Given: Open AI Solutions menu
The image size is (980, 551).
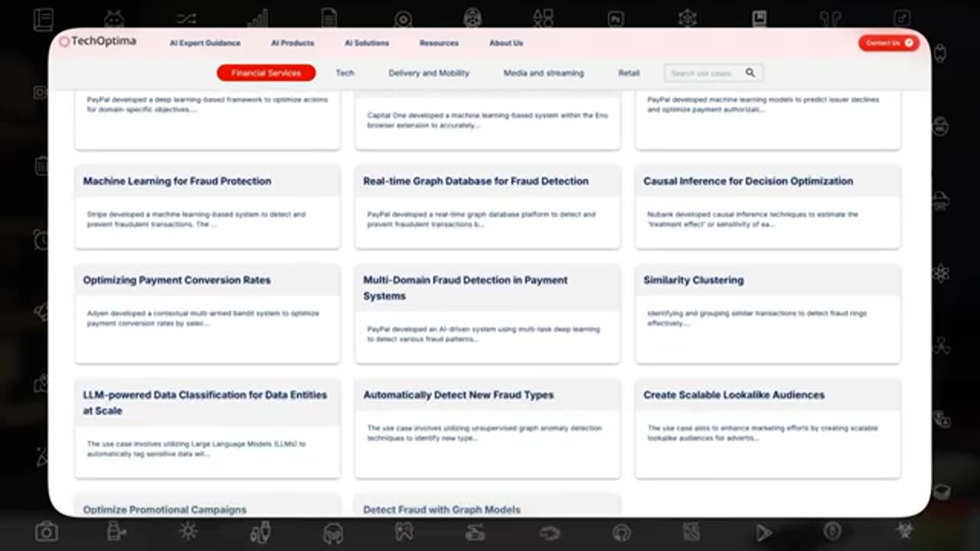Looking at the screenshot, I should pyautogui.click(x=367, y=44).
